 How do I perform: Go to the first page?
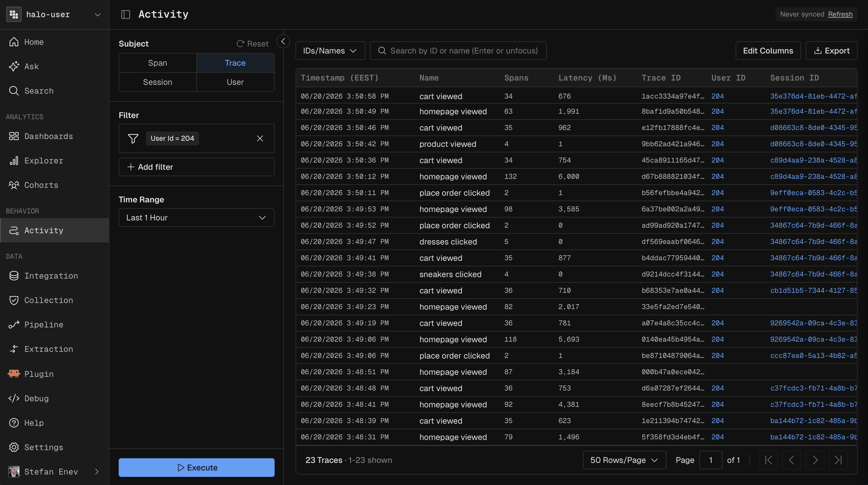click(x=768, y=460)
